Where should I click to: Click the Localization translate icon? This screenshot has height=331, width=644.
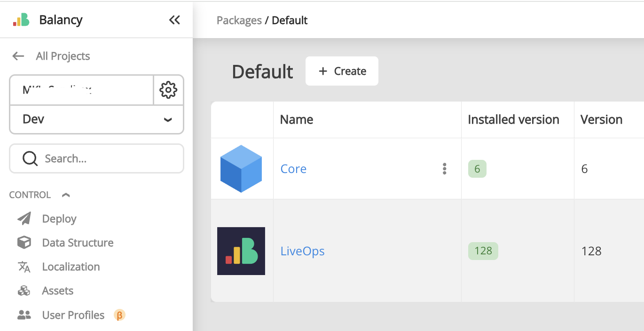coord(24,267)
